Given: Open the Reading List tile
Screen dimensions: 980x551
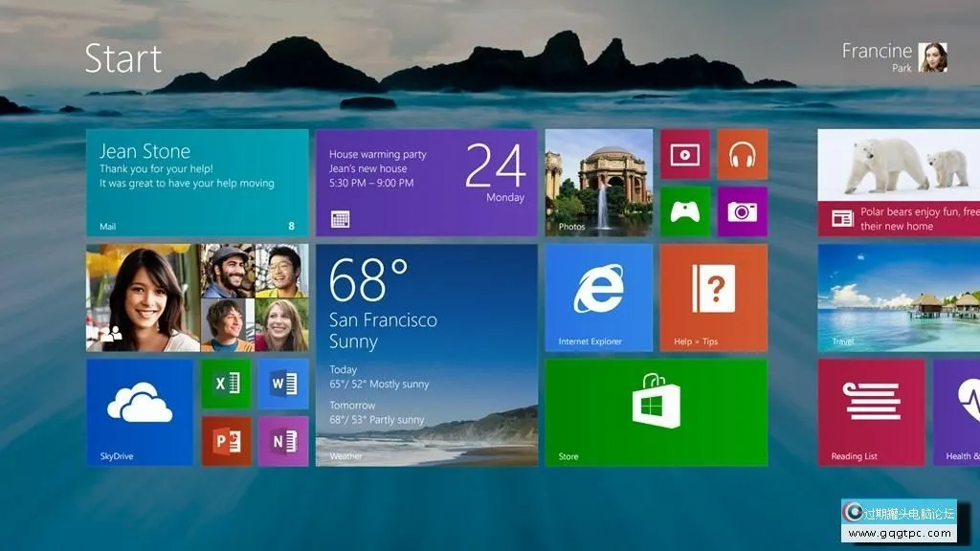Looking at the screenshot, I should pos(871,412).
